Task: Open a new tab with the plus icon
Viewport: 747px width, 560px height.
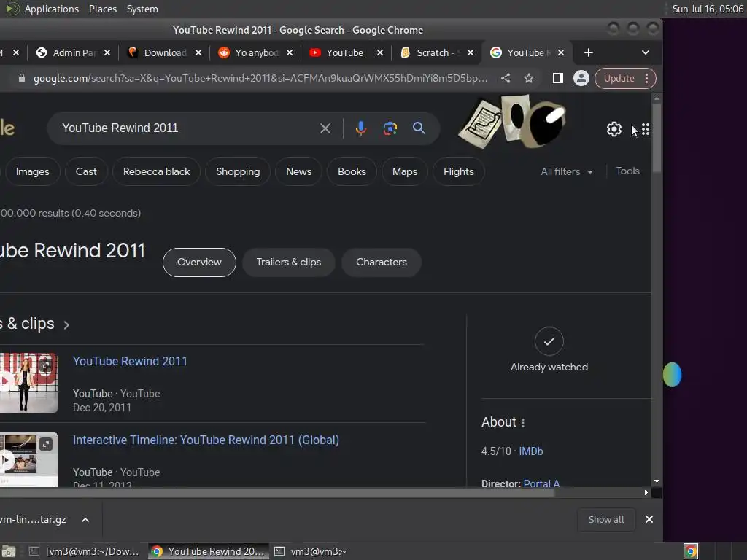Action: pyautogui.click(x=589, y=52)
